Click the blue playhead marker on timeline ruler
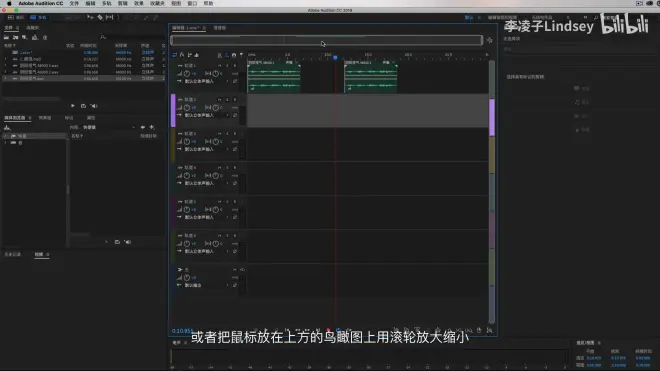Image resolution: width=660 pixels, height=371 pixels. pyautogui.click(x=335, y=57)
